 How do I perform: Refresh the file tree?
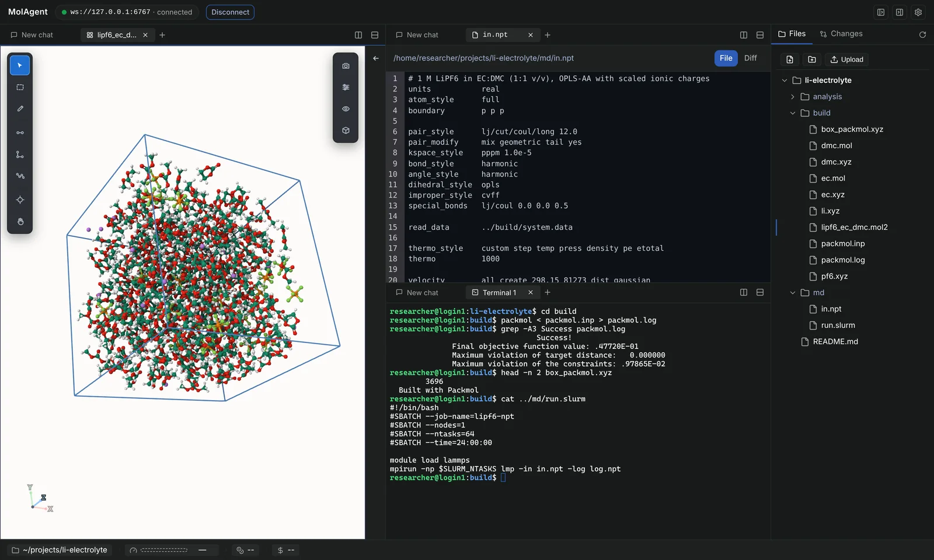click(x=922, y=34)
